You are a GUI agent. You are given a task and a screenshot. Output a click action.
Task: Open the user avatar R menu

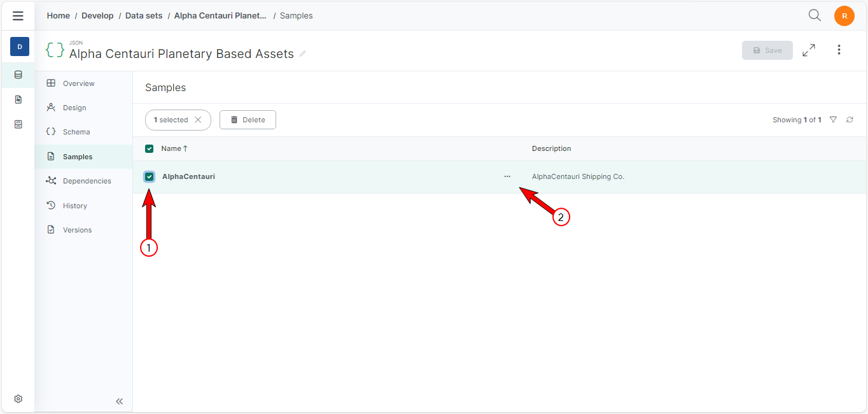(844, 16)
